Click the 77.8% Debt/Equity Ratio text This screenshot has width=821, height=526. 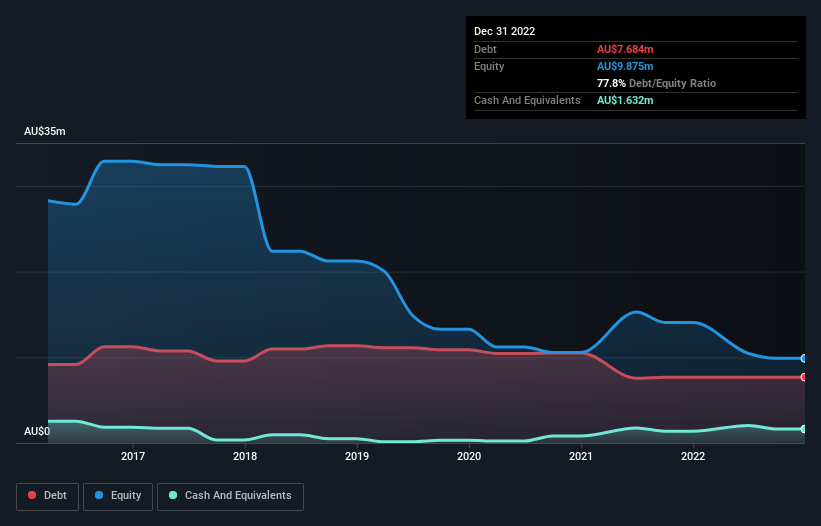(656, 83)
